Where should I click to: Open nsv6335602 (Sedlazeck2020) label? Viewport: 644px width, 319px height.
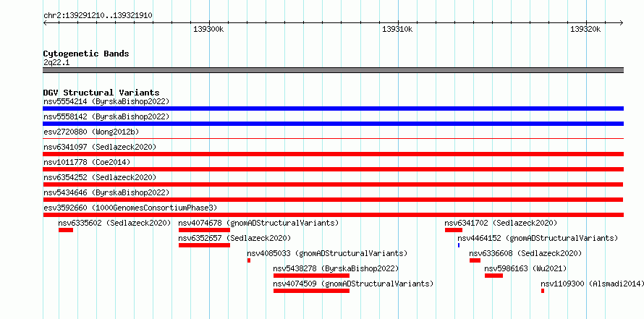(114, 223)
